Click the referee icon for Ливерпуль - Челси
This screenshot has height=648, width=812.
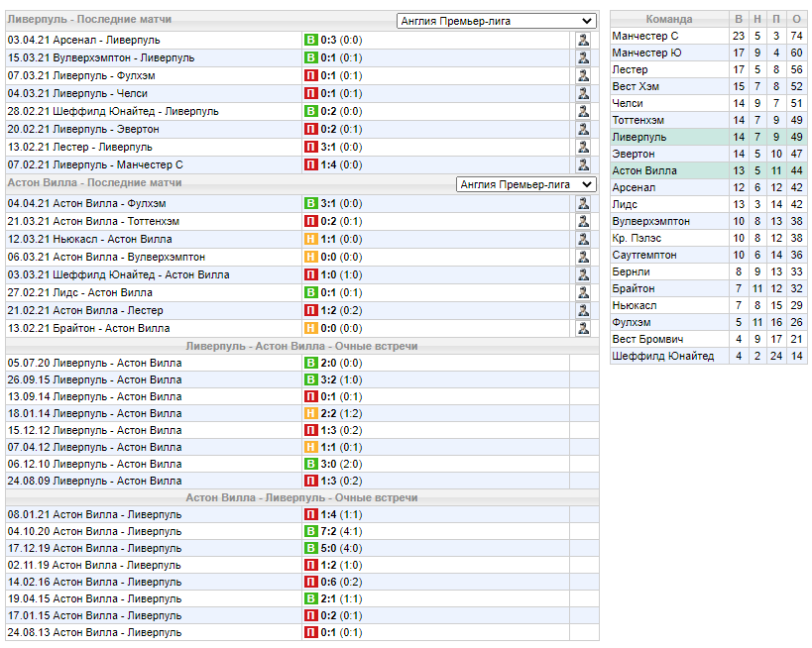583,93
